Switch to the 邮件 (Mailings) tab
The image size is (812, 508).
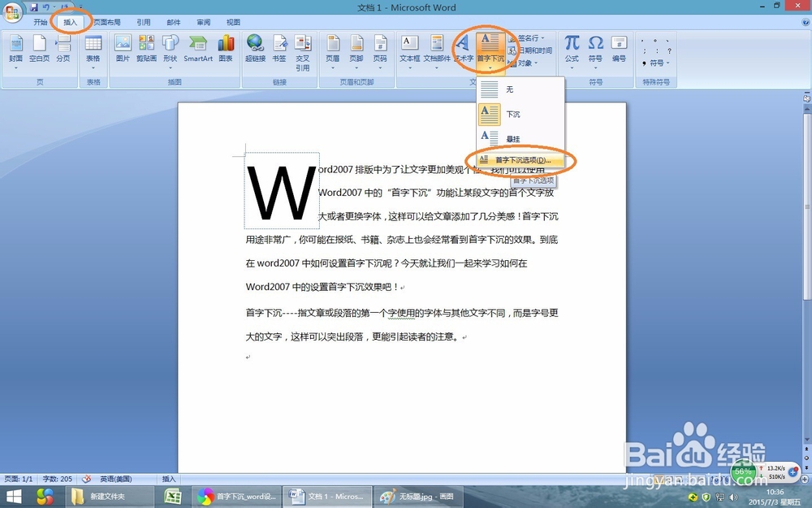pyautogui.click(x=174, y=22)
